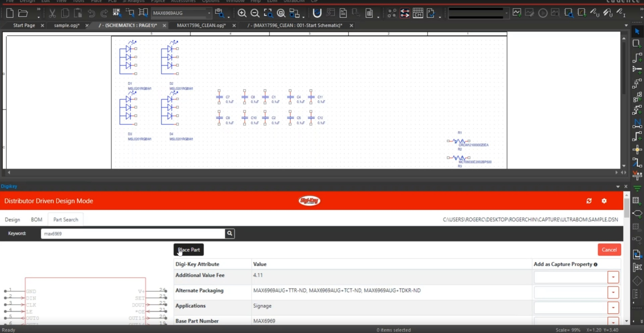Open Additional Value Fee property dropdown
644x333 pixels.
(x=613, y=277)
